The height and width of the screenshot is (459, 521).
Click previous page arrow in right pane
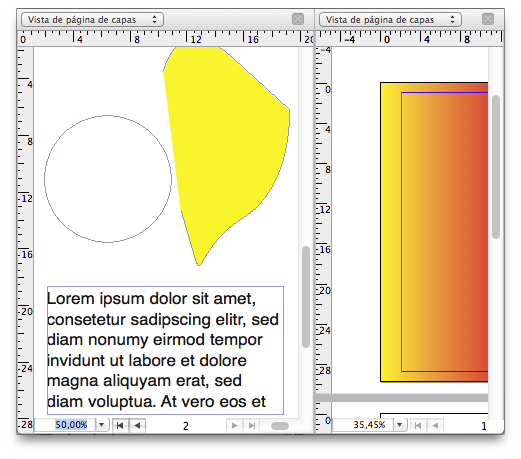pyautogui.click(x=435, y=425)
